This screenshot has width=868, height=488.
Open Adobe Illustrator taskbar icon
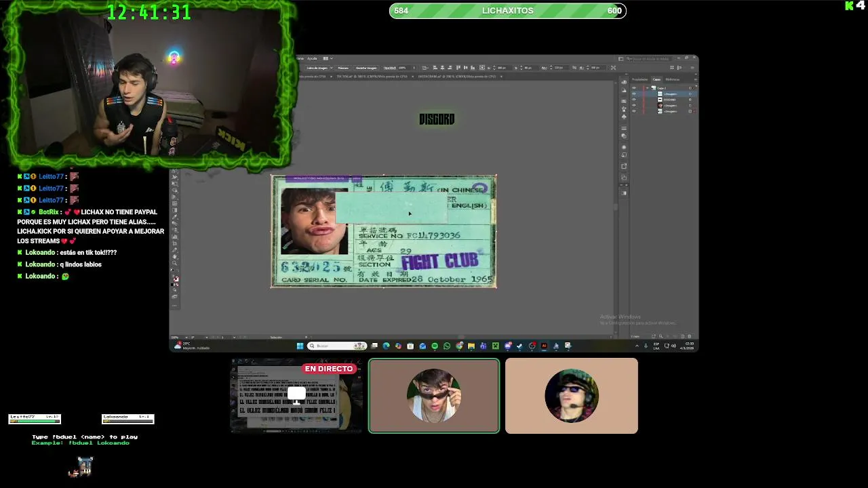544,346
